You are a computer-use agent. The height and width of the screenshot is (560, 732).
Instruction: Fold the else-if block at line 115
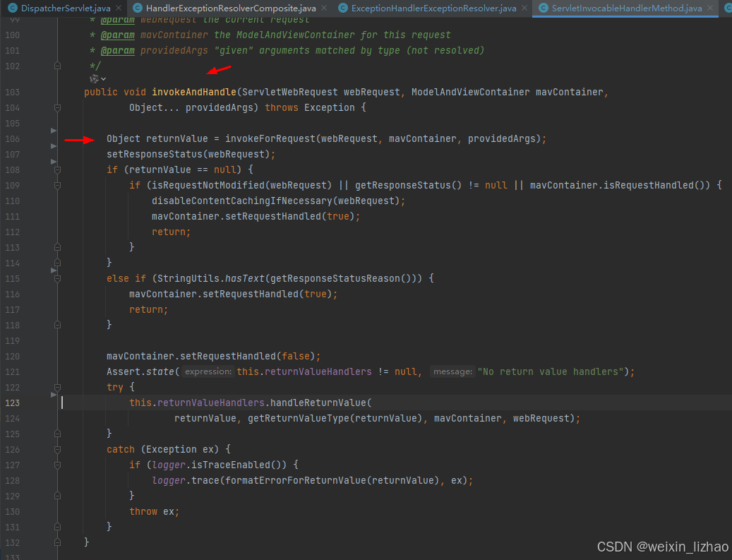[x=57, y=279]
